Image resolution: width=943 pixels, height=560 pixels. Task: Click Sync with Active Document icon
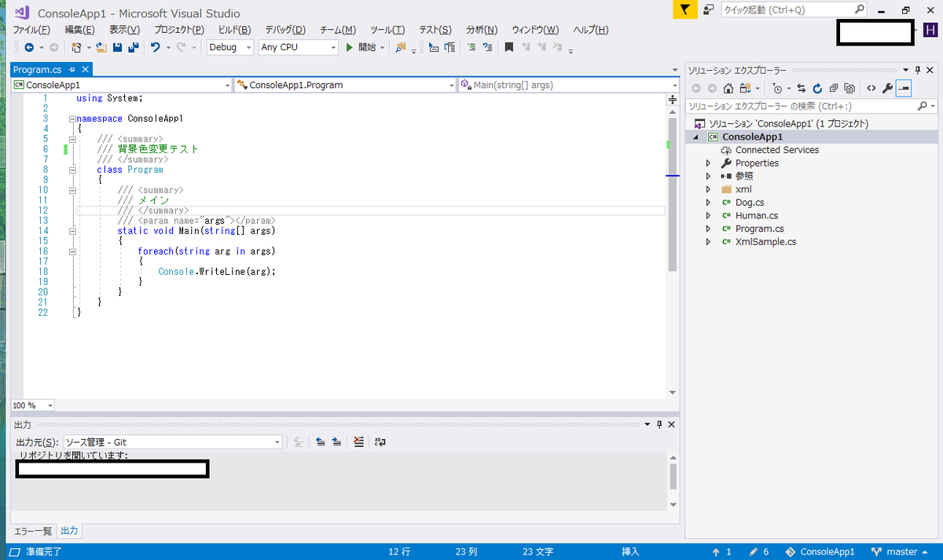(x=802, y=88)
